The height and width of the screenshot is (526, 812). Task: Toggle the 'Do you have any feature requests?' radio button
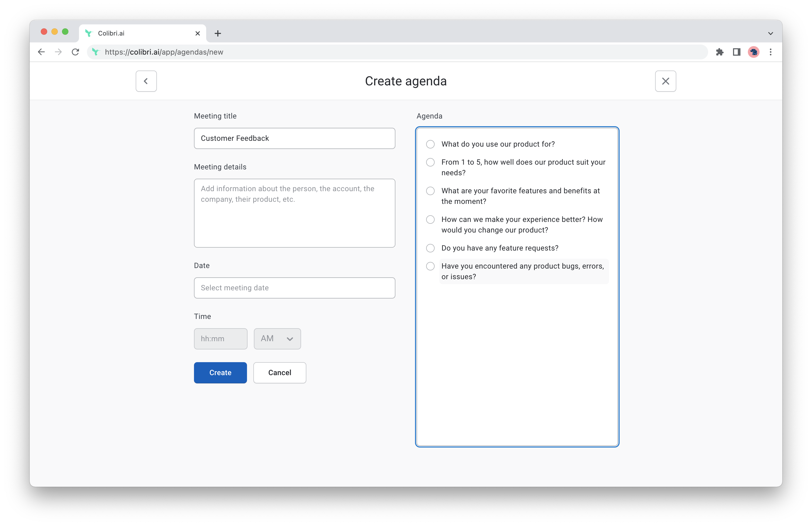[x=430, y=248]
